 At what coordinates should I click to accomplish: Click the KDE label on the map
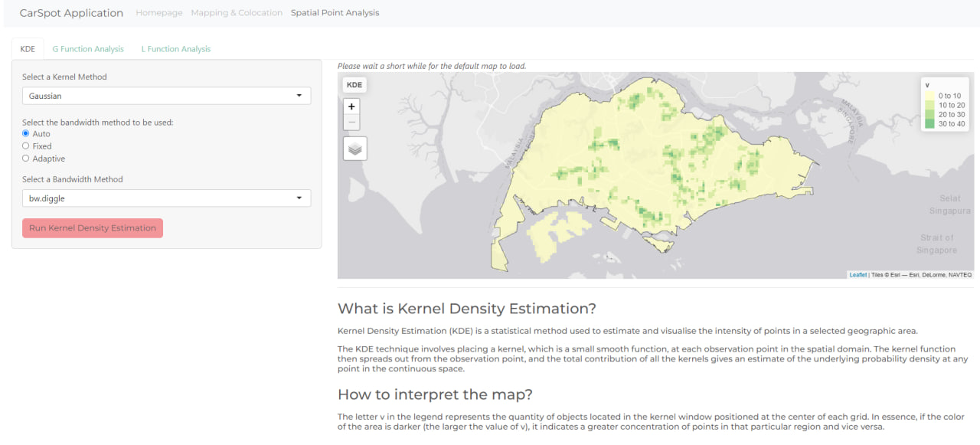354,85
